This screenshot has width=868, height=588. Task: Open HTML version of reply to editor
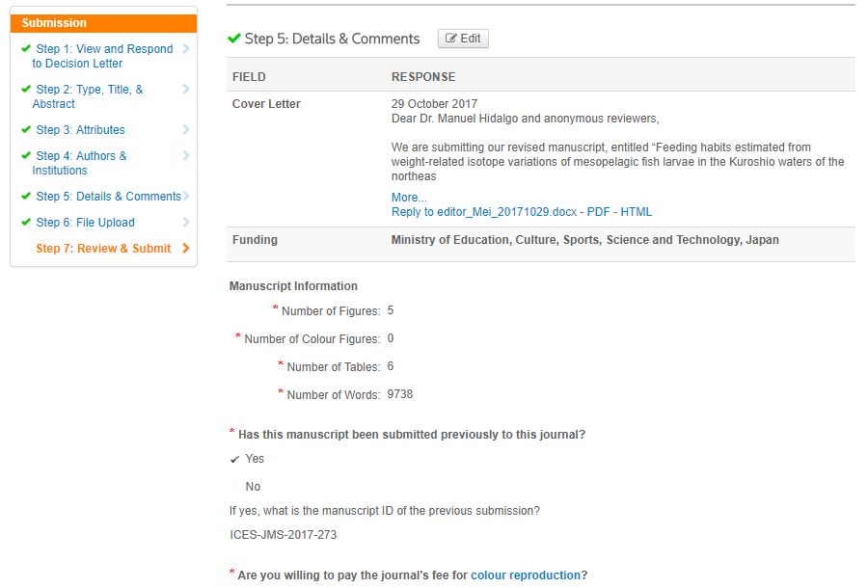[637, 212]
